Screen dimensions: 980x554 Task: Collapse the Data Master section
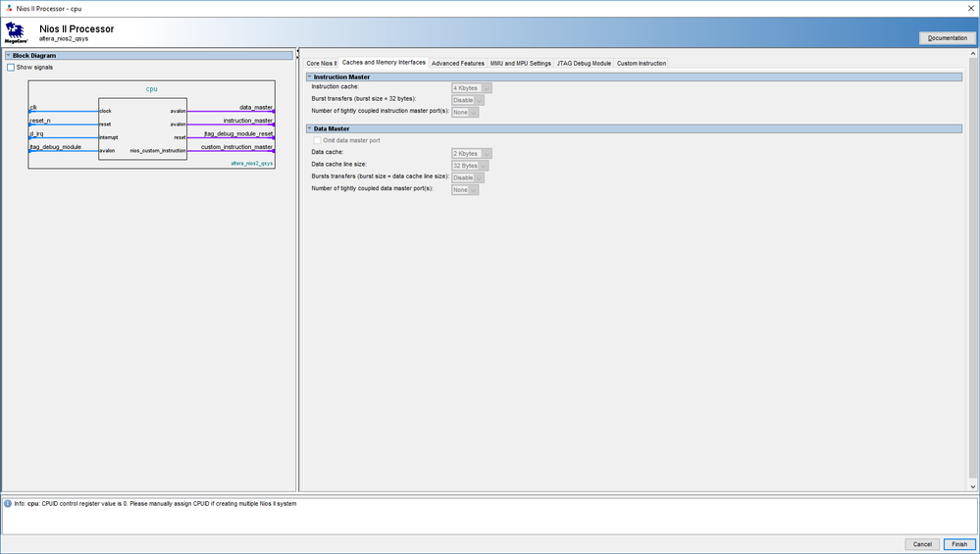click(x=309, y=128)
